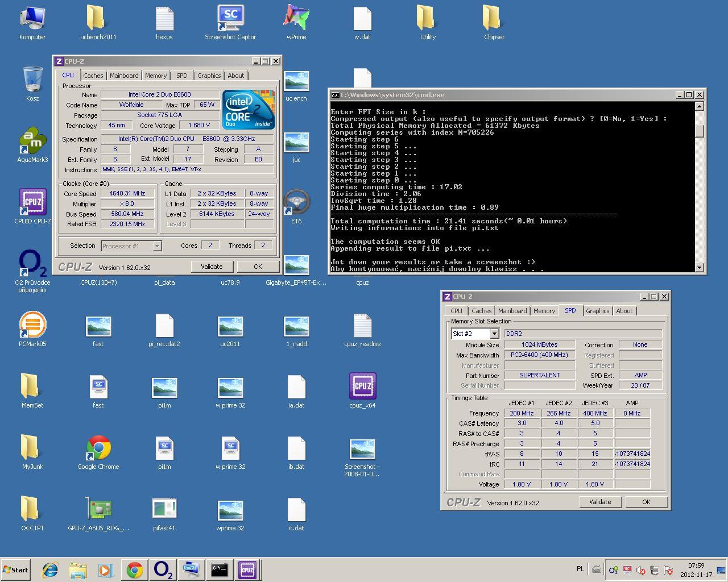Screen dimensions: 728x582
Task: Launch the wPrime desktop icon
Action: tap(296, 23)
